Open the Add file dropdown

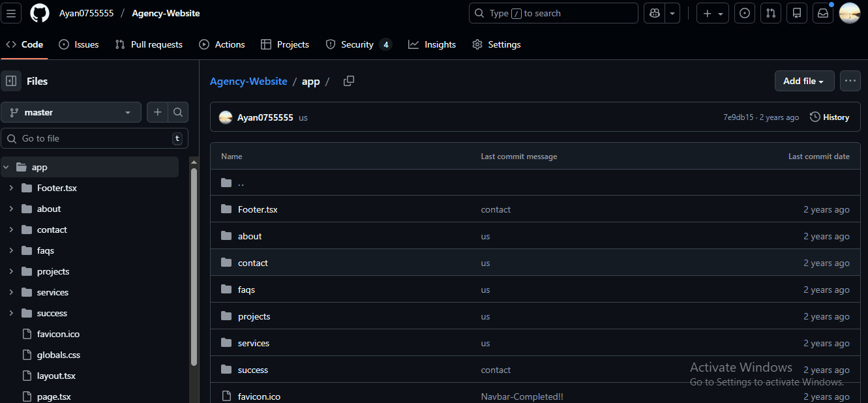pyautogui.click(x=804, y=81)
